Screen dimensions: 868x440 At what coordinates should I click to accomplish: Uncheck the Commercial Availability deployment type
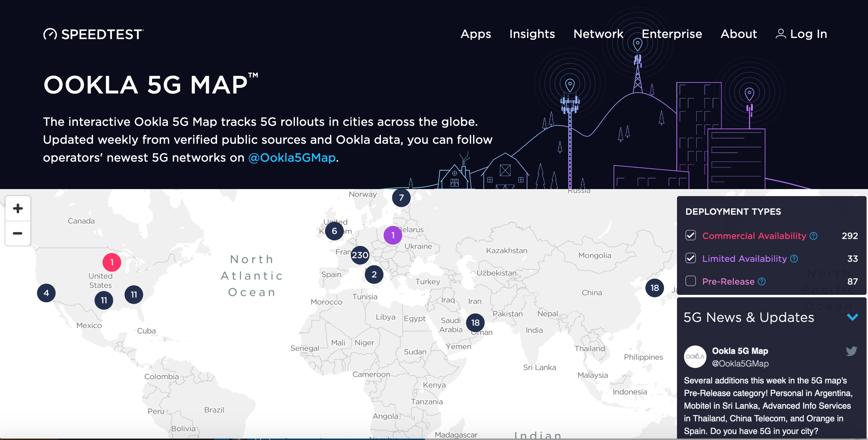[690, 235]
